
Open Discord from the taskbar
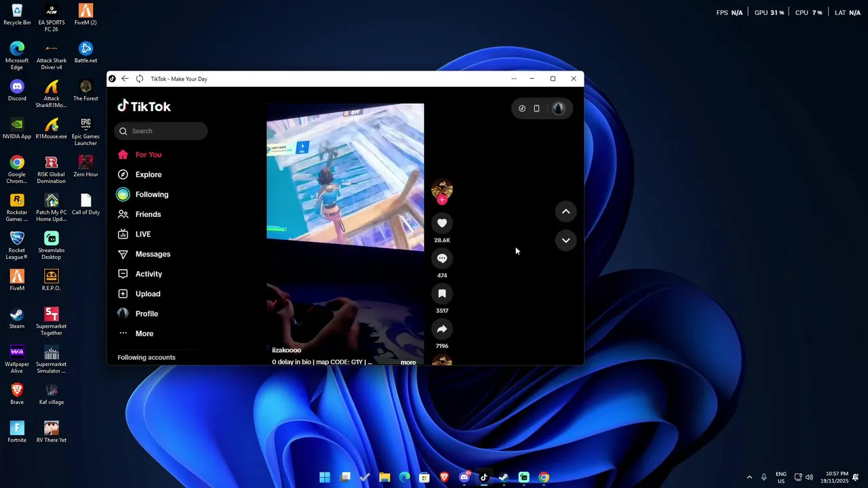pyautogui.click(x=465, y=477)
